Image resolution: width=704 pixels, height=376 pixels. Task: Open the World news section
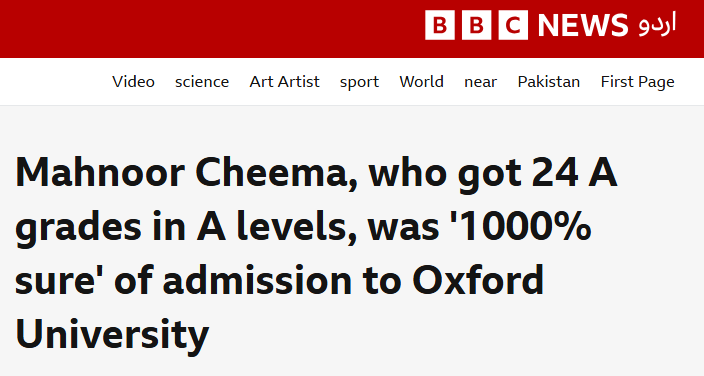pyautogui.click(x=422, y=82)
